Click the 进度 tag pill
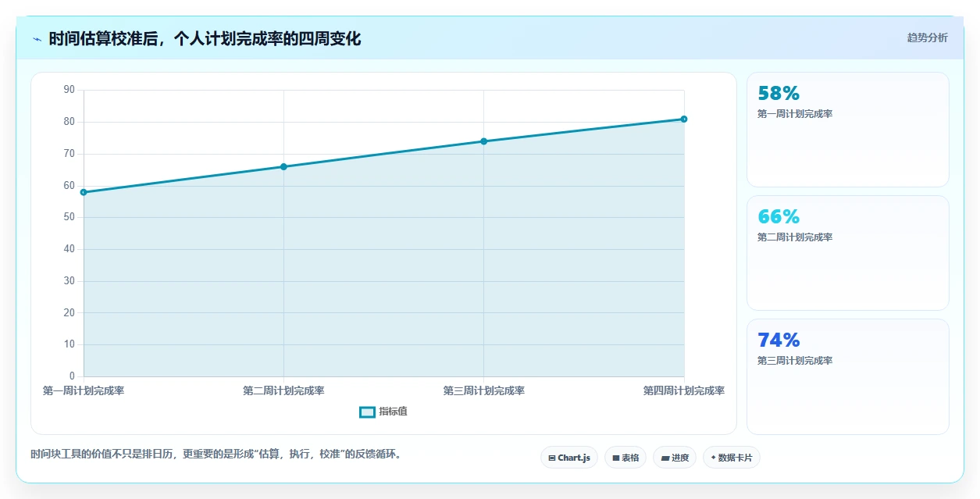The height and width of the screenshot is (499, 980). (x=675, y=458)
